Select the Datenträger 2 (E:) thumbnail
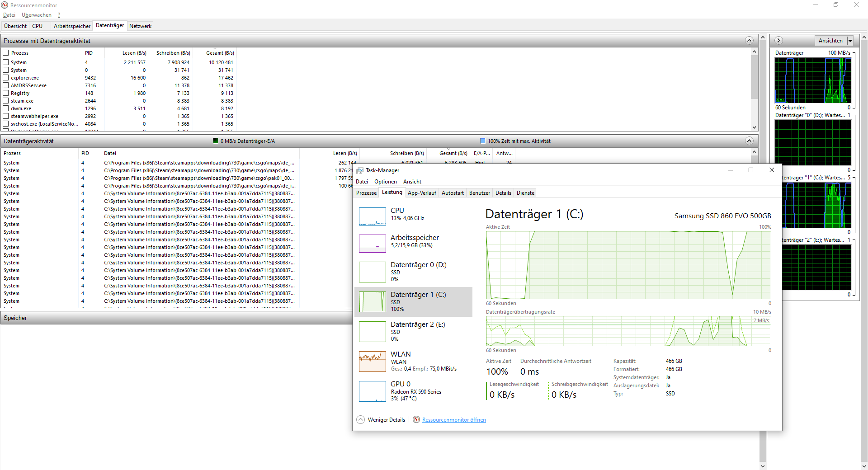 pos(373,332)
